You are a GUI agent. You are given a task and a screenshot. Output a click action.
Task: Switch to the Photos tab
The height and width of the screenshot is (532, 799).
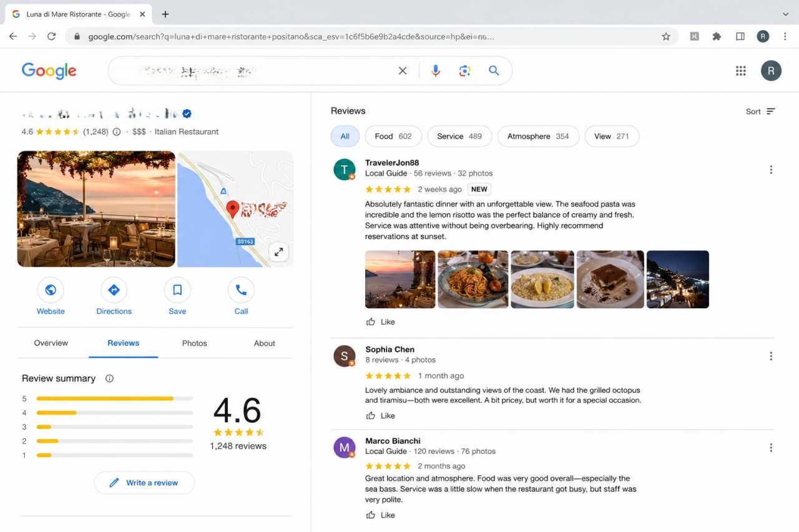click(x=194, y=343)
